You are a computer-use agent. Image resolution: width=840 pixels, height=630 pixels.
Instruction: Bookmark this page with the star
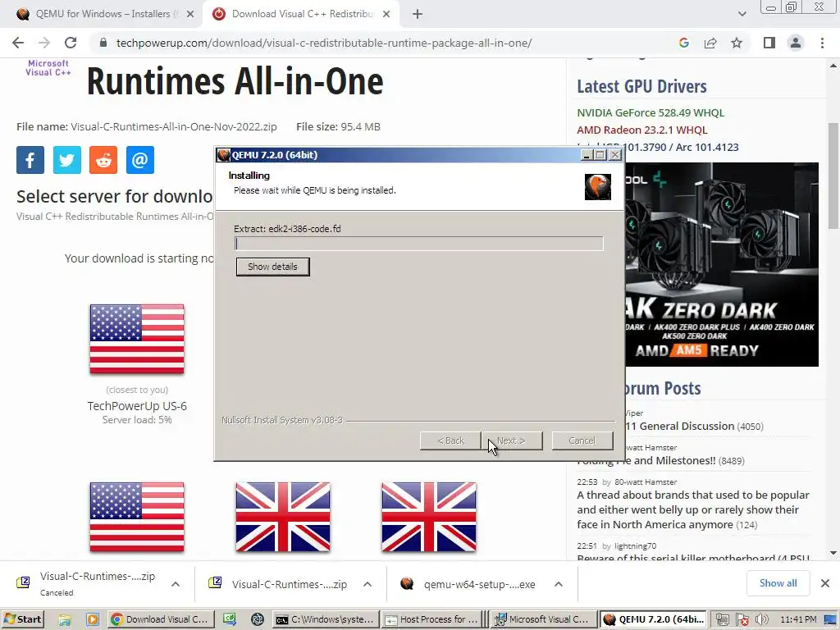pyautogui.click(x=737, y=43)
